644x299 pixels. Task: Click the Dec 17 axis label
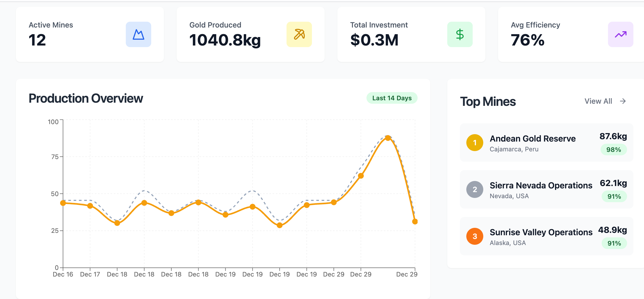(90, 274)
